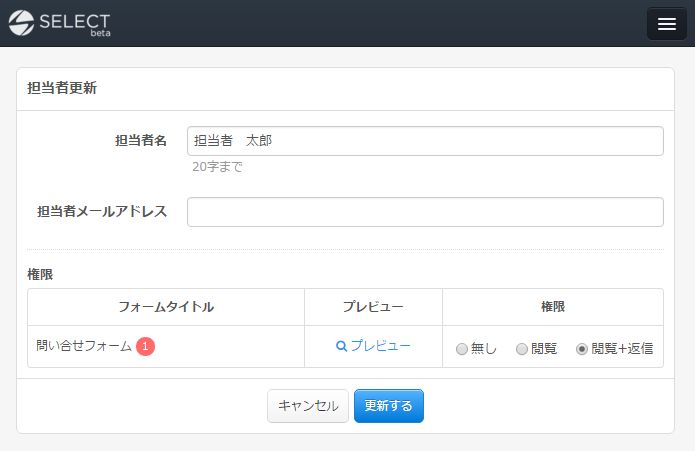
Task: Select the 閲覧 permission radio button
Action: click(521, 349)
